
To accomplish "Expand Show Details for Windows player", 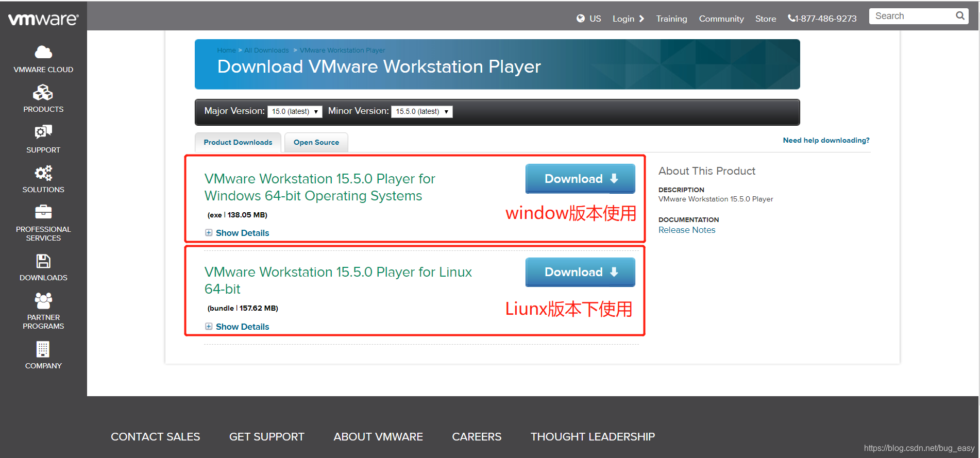I will point(238,233).
